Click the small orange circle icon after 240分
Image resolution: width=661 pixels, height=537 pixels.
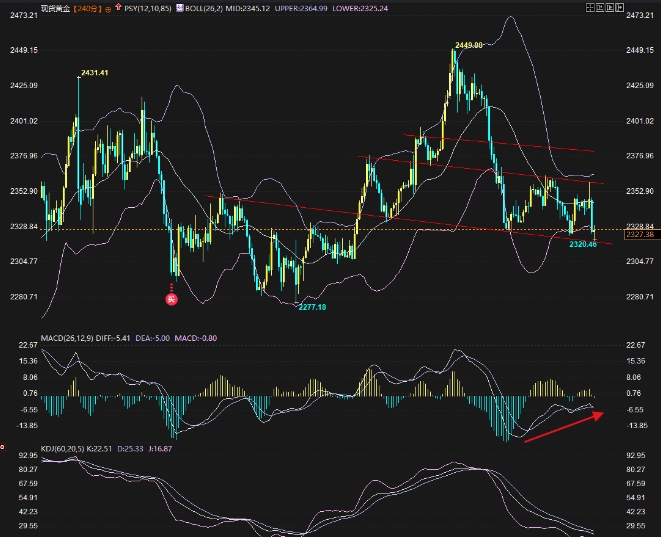[108, 9]
